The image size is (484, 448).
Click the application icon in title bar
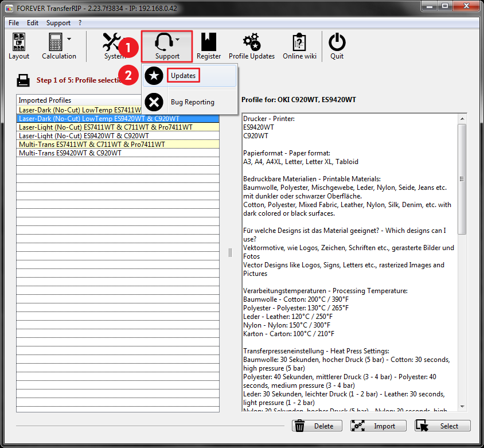pos(9,8)
